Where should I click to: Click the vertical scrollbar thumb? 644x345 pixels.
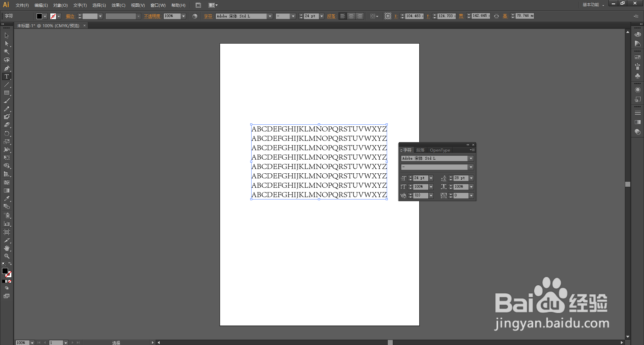coord(628,184)
